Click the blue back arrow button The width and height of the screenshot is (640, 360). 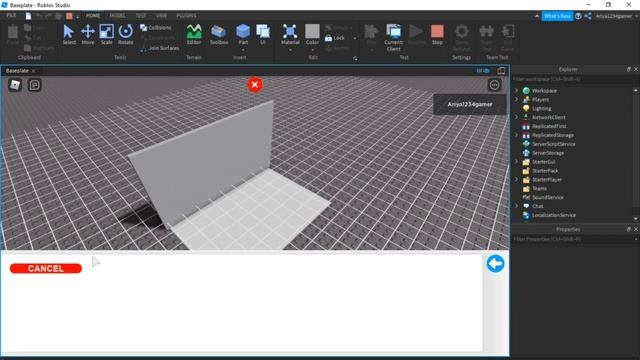pos(495,264)
